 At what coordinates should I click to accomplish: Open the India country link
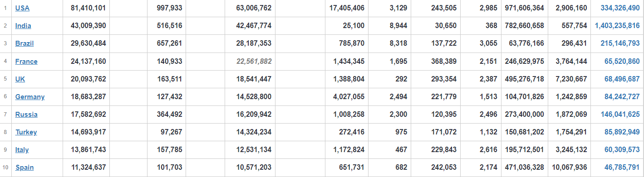point(23,26)
